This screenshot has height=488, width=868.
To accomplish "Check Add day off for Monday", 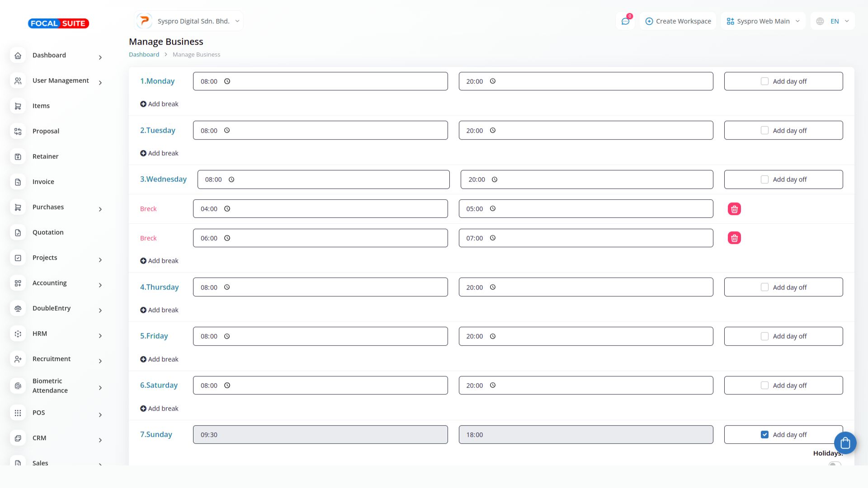I will 764,81.
